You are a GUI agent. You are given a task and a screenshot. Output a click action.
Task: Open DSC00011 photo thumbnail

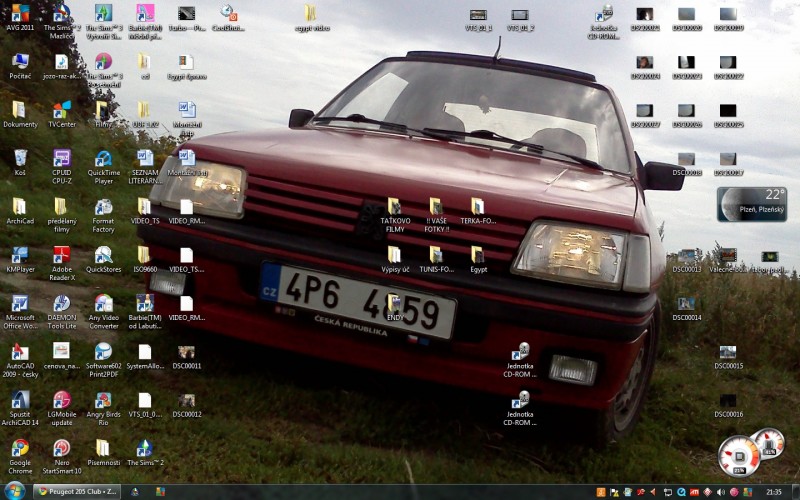[x=186, y=352]
